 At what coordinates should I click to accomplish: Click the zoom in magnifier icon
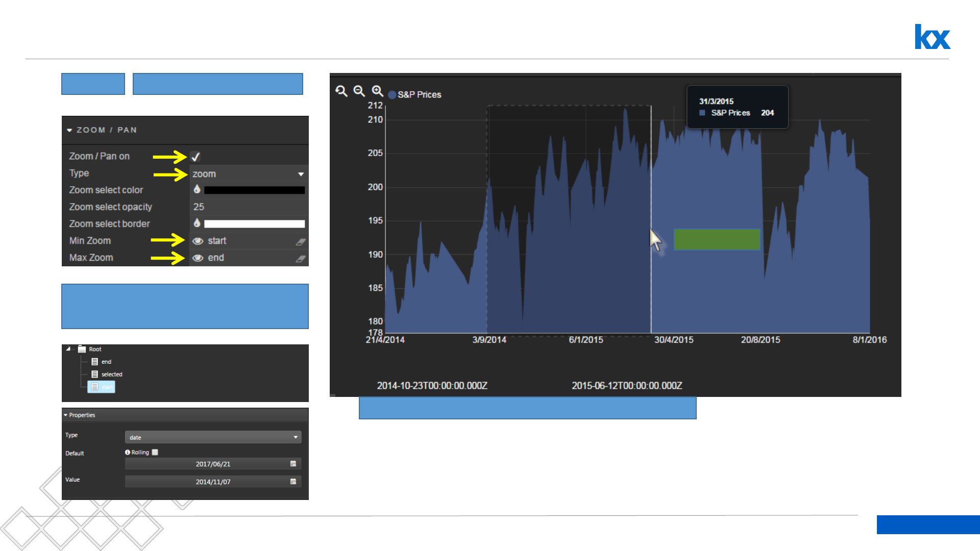click(377, 91)
